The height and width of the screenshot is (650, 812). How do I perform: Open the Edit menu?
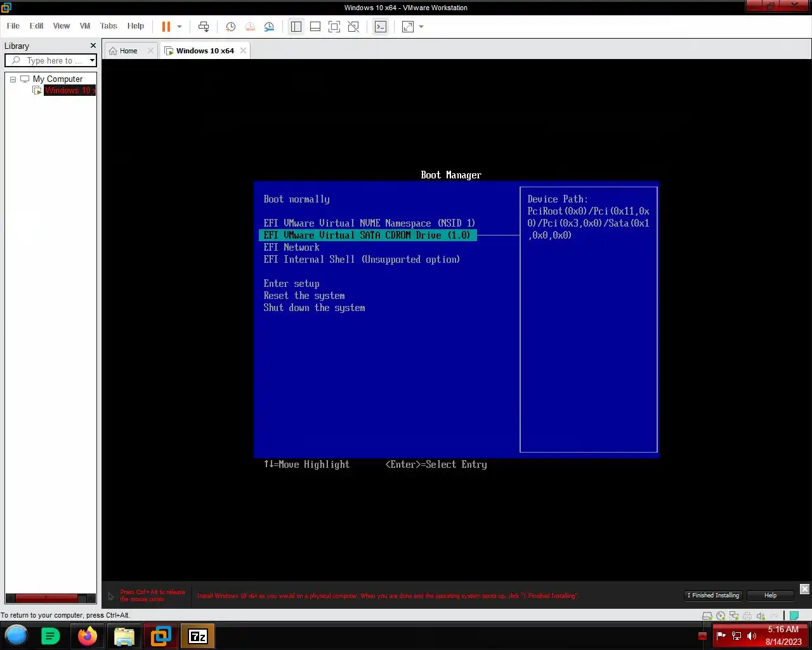click(x=36, y=26)
